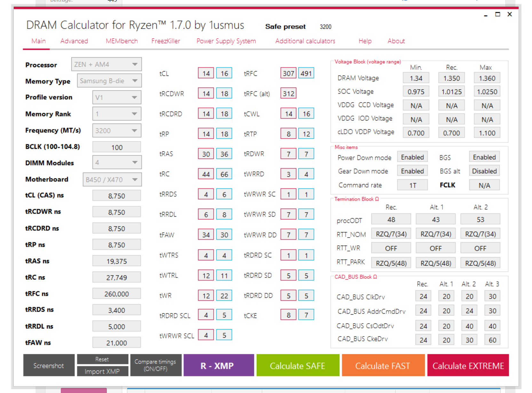The height and width of the screenshot is (393, 532).
Task: Click the BGS Enabled value
Action: tap(484, 157)
